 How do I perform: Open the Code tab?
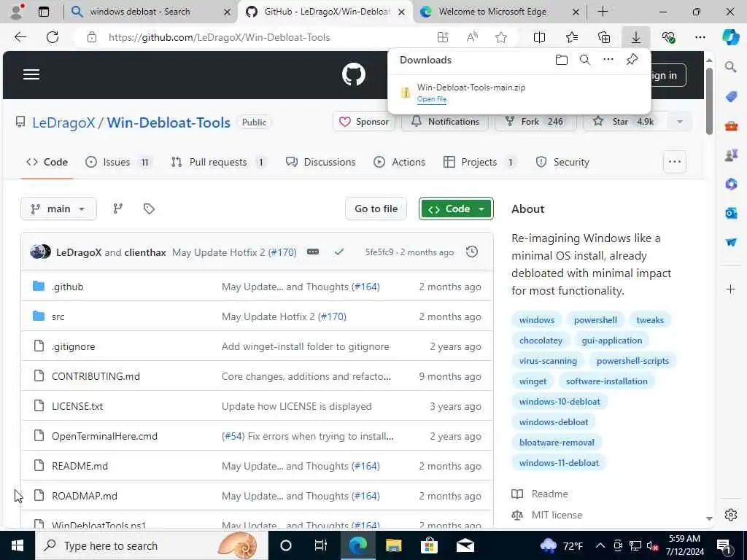coord(47,162)
